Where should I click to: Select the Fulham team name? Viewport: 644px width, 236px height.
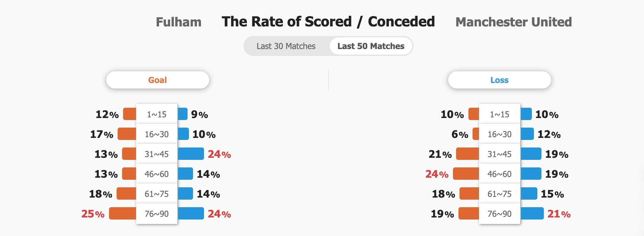tap(179, 22)
